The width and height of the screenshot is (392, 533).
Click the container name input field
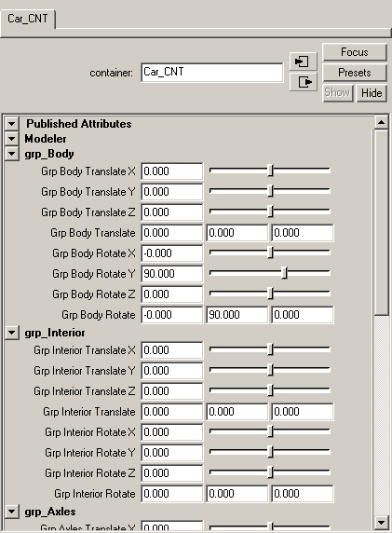[x=212, y=73]
